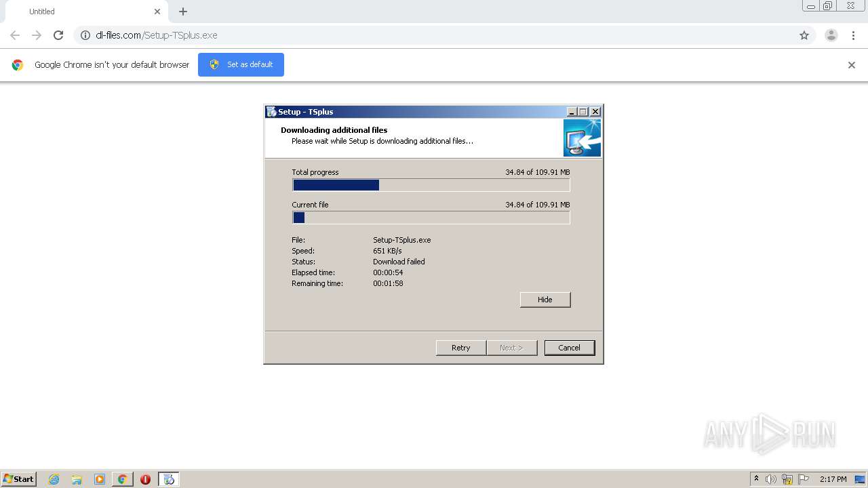Click the Current file progress bar
The width and height of the screenshot is (868, 488).
point(431,218)
